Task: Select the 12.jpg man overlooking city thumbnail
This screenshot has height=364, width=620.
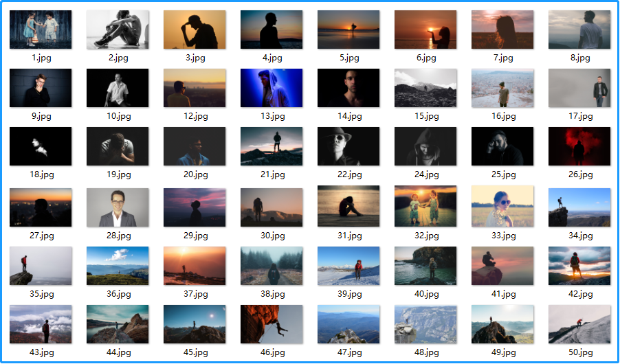Action: click(195, 88)
